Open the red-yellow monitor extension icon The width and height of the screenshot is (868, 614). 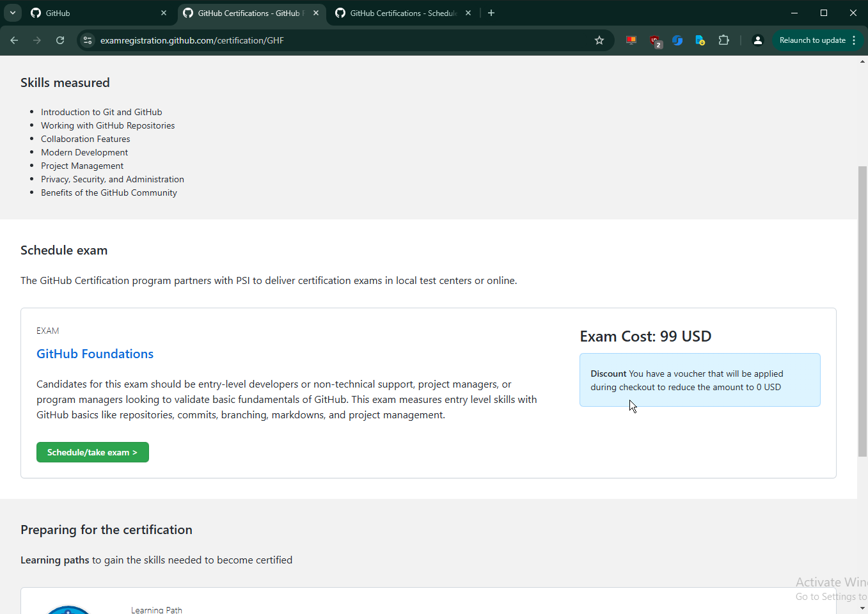point(631,40)
